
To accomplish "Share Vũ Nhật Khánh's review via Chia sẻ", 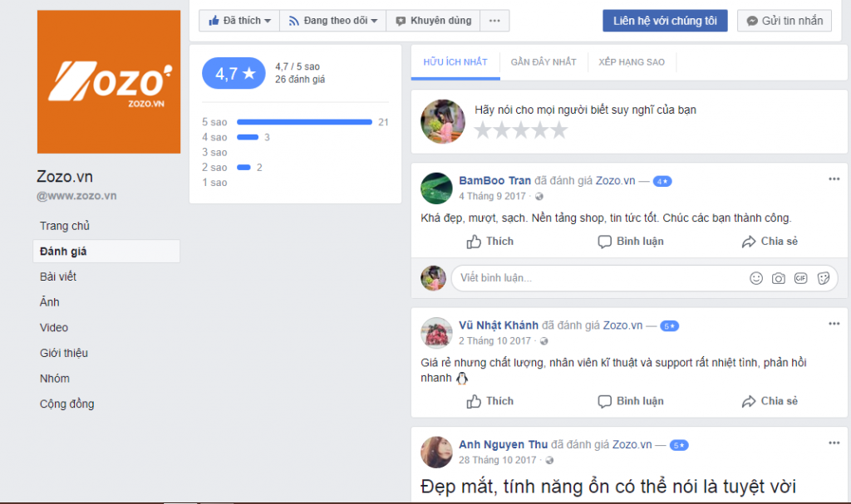I will [770, 401].
